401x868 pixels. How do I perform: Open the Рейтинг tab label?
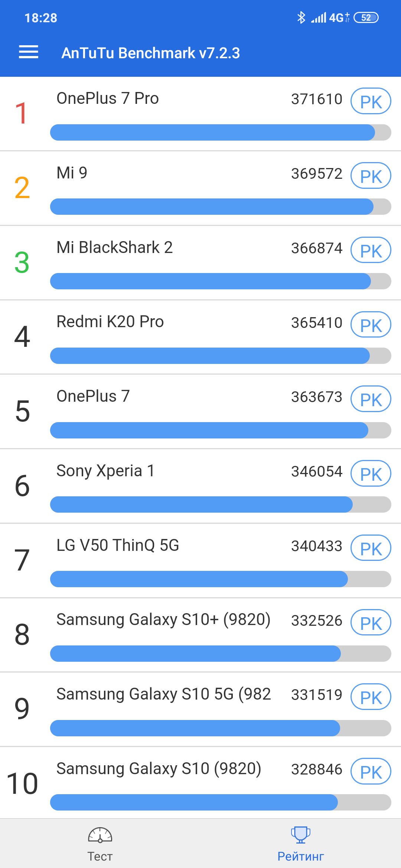[301, 856]
